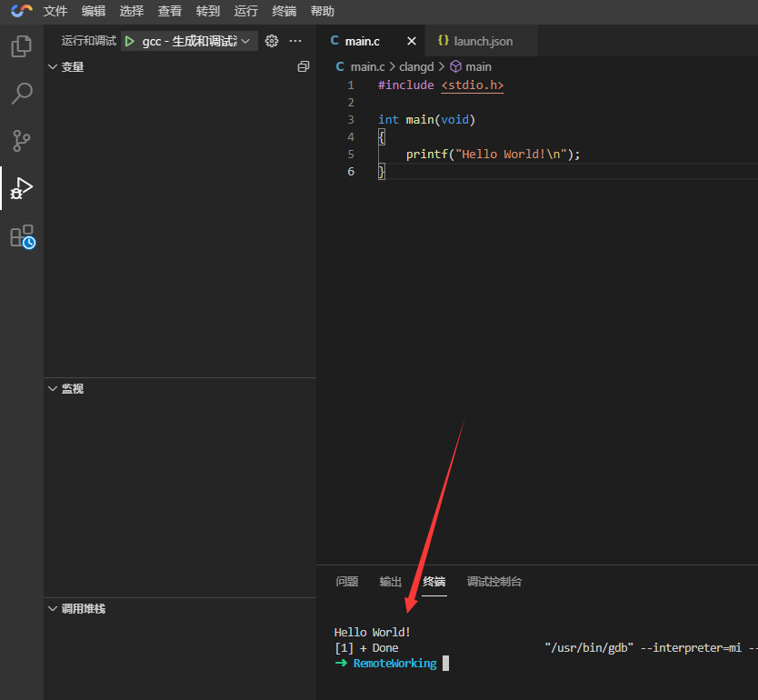
Task: Open the Extensions view icon
Action: click(x=22, y=236)
